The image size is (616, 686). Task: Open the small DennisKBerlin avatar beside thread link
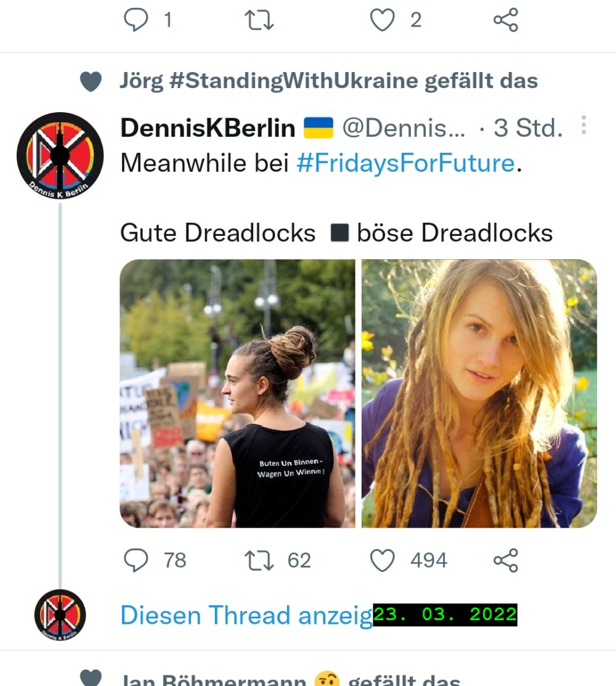(60, 615)
